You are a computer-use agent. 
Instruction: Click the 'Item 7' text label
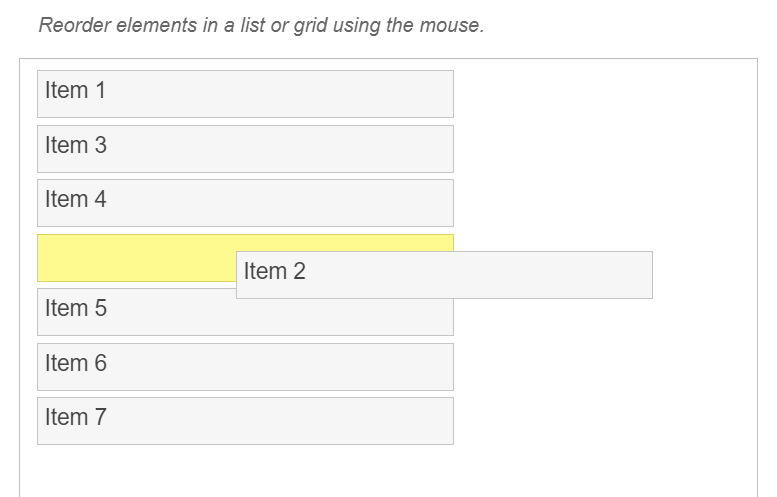[75, 417]
